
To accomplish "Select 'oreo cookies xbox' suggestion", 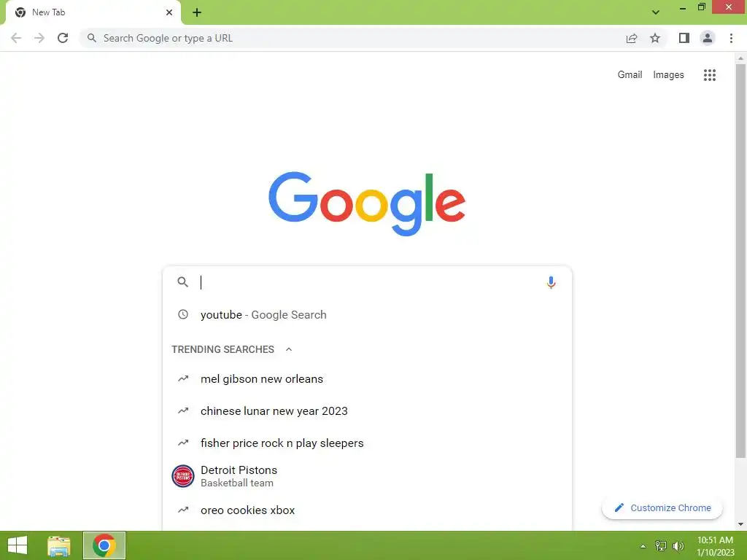I will coord(367,510).
